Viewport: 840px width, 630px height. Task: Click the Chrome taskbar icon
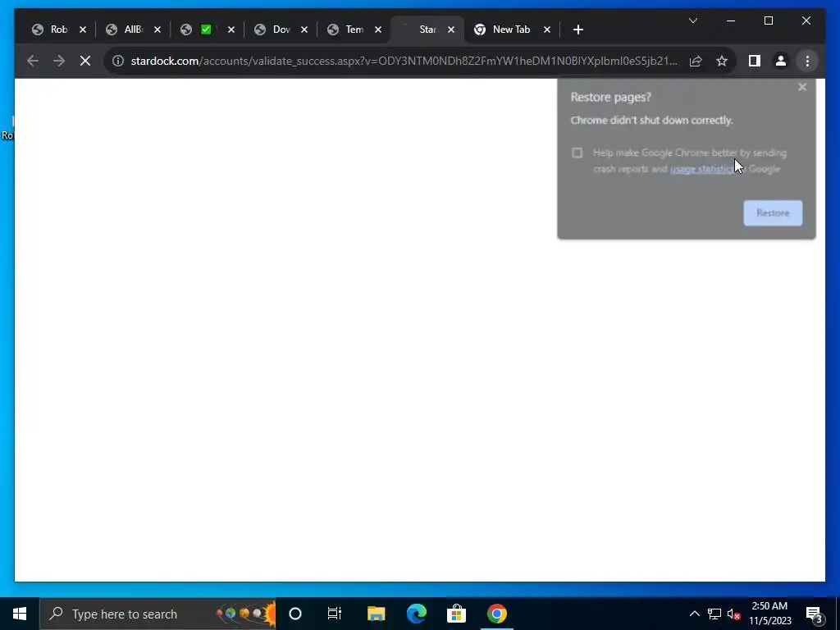(x=496, y=614)
